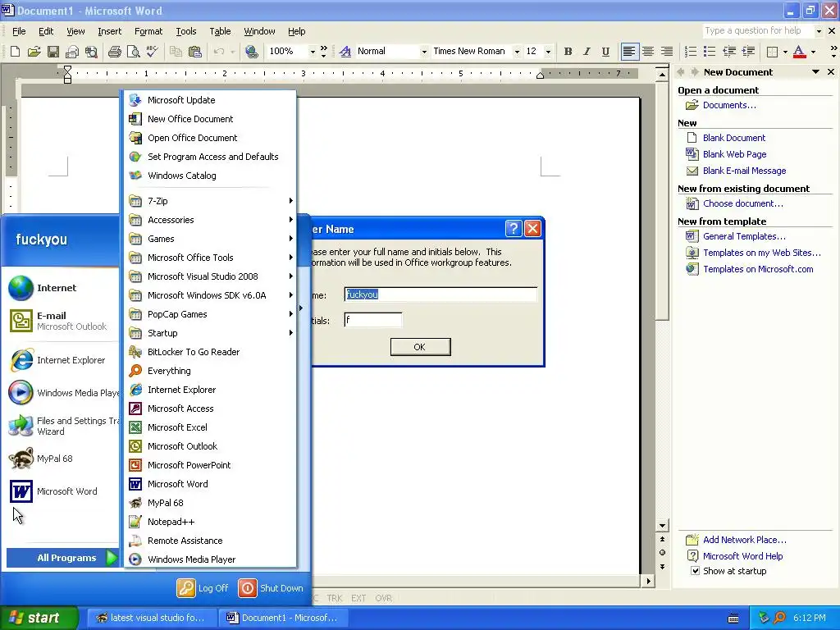840x630 pixels.
Task: Open the font size 12 dropdown
Action: [547, 52]
